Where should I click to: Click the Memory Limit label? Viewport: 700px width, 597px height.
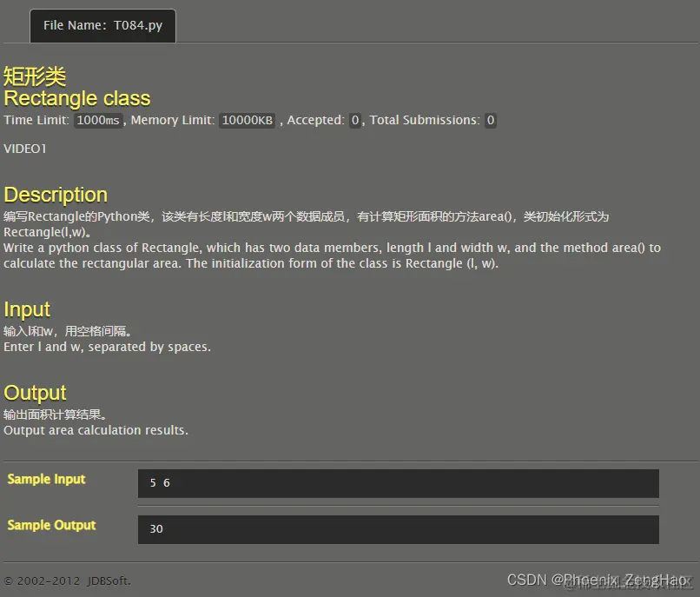pyautogui.click(x=173, y=120)
